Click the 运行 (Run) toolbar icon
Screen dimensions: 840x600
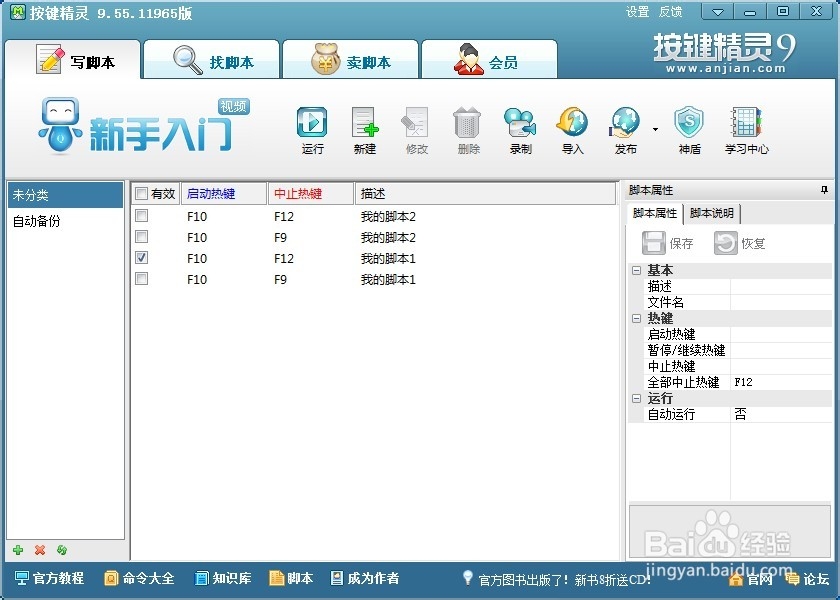coord(312,125)
